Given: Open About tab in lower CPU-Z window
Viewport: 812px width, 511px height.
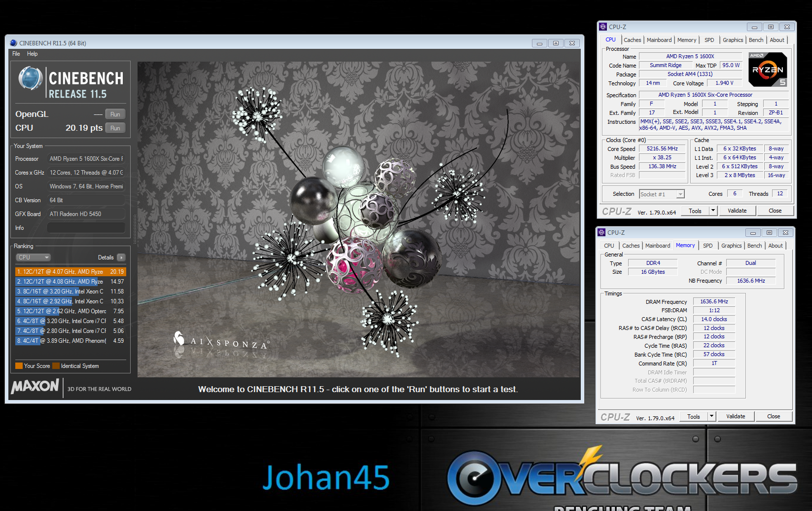Looking at the screenshot, I should point(776,246).
